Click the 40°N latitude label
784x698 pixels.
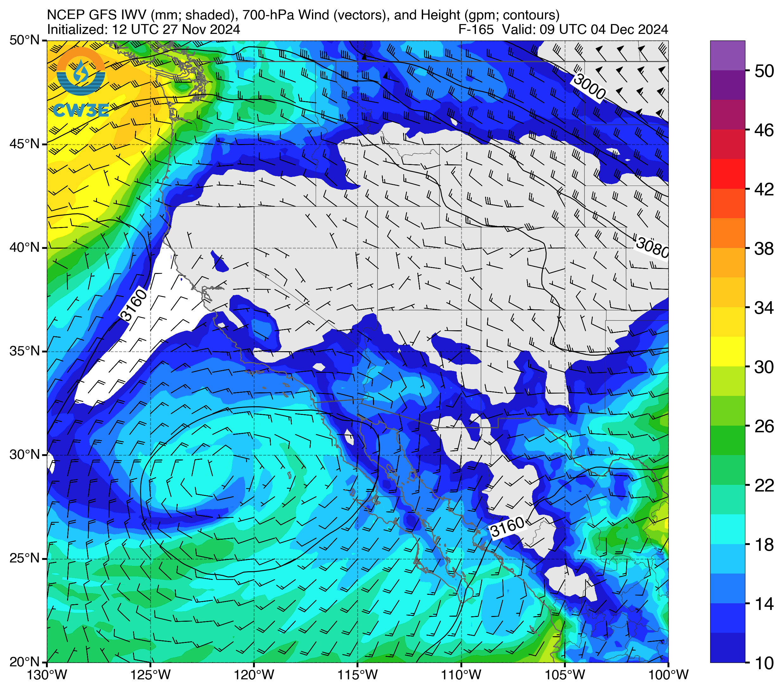tap(25, 248)
